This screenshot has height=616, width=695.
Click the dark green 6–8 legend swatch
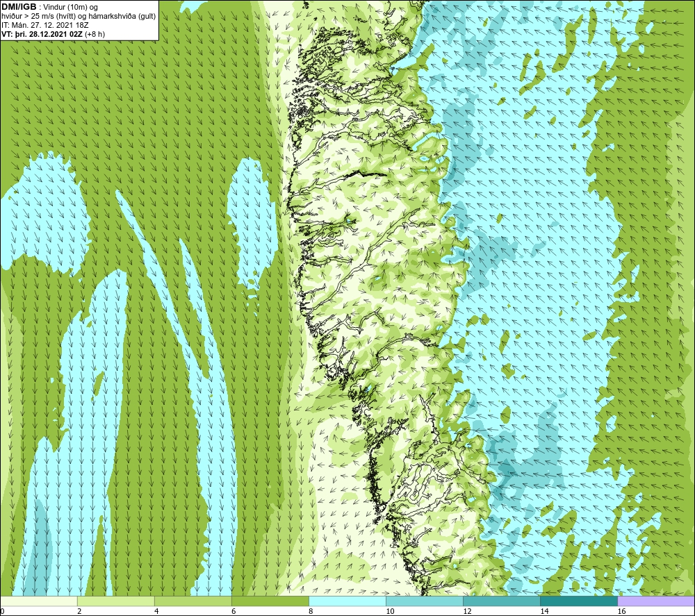point(270,601)
